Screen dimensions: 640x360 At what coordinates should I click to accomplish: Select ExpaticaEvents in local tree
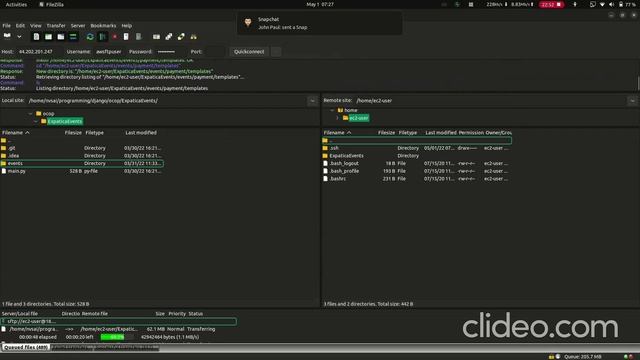[64, 121]
